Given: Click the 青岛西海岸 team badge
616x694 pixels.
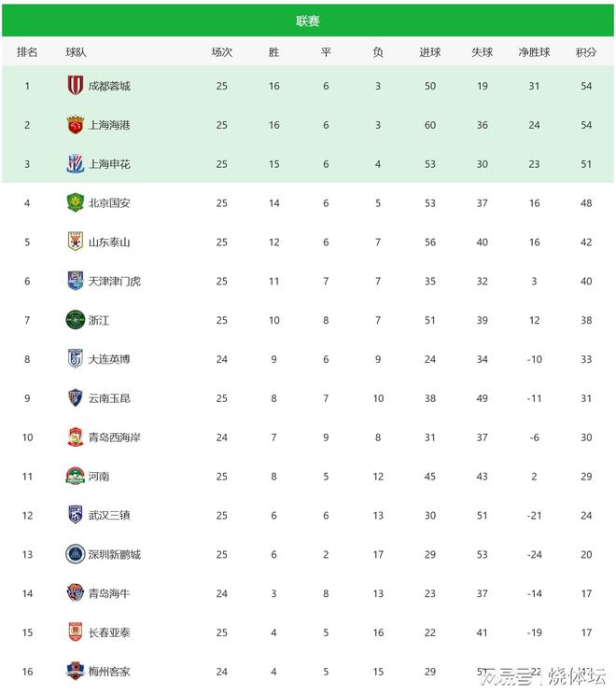Looking at the screenshot, I should [75, 437].
